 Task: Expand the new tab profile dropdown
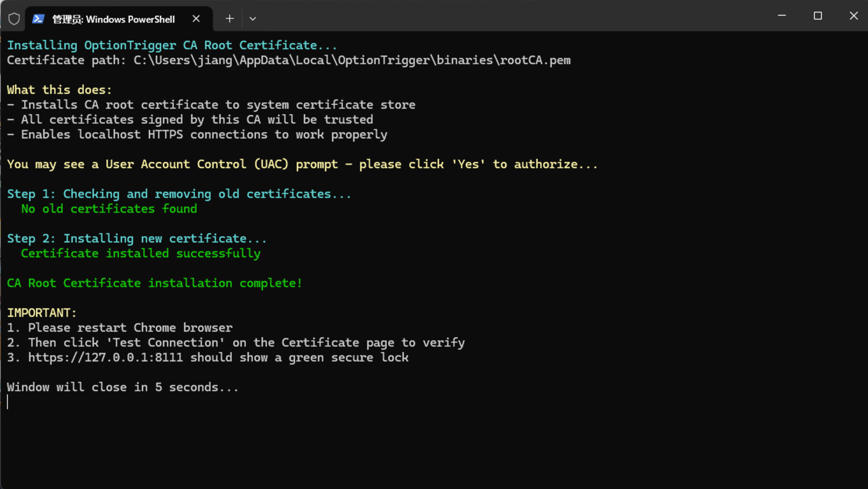click(253, 19)
